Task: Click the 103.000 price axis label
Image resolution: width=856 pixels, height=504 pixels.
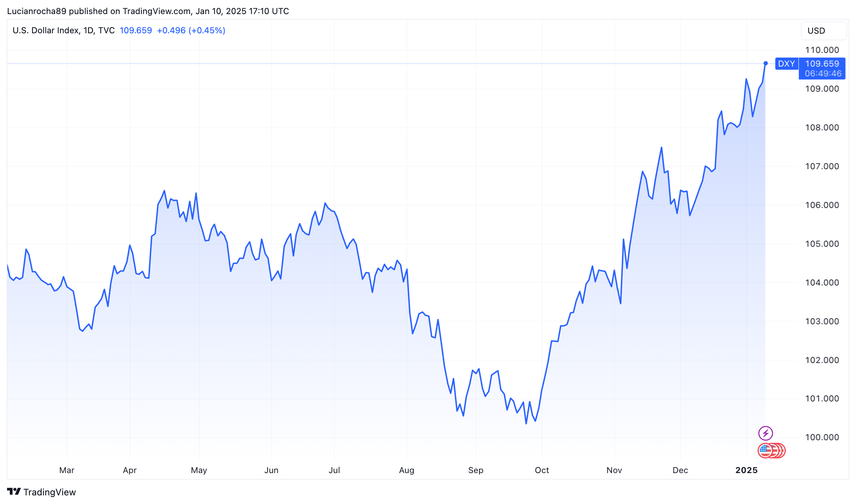Action: [x=822, y=322]
